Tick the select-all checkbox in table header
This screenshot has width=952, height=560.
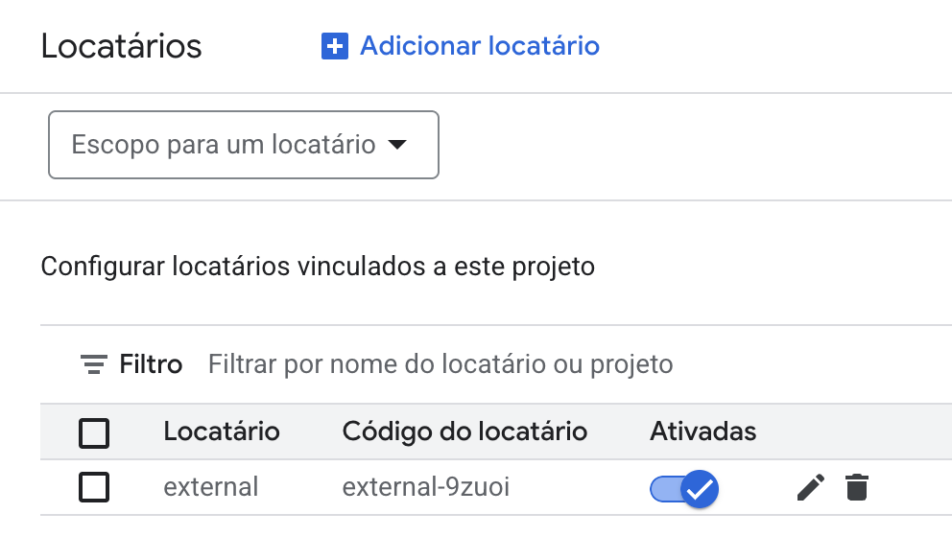point(94,433)
